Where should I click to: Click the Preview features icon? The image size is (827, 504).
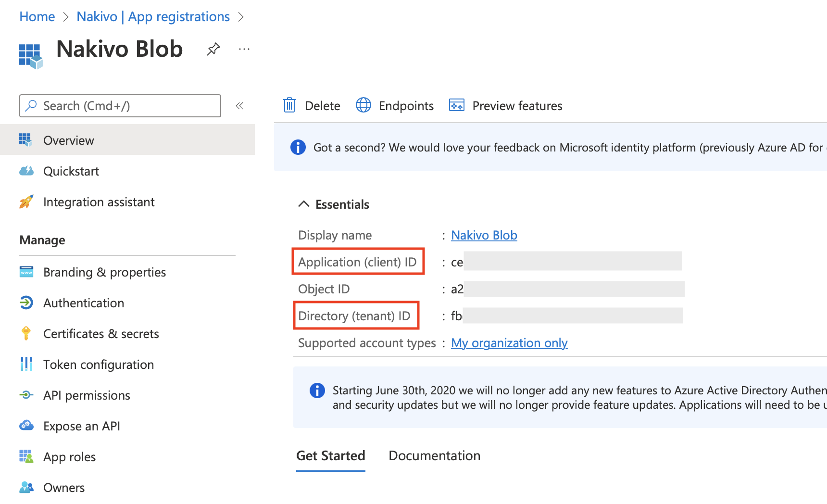click(456, 105)
